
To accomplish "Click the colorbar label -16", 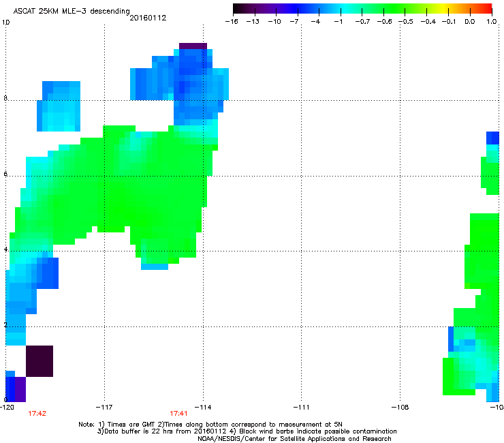I will [232, 22].
